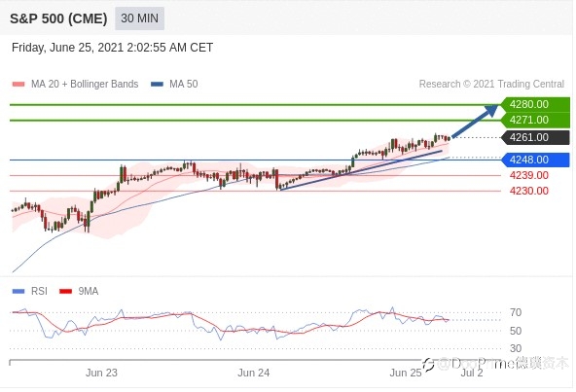
Task: Select the 4271.00 green price tag
Action: pos(535,120)
